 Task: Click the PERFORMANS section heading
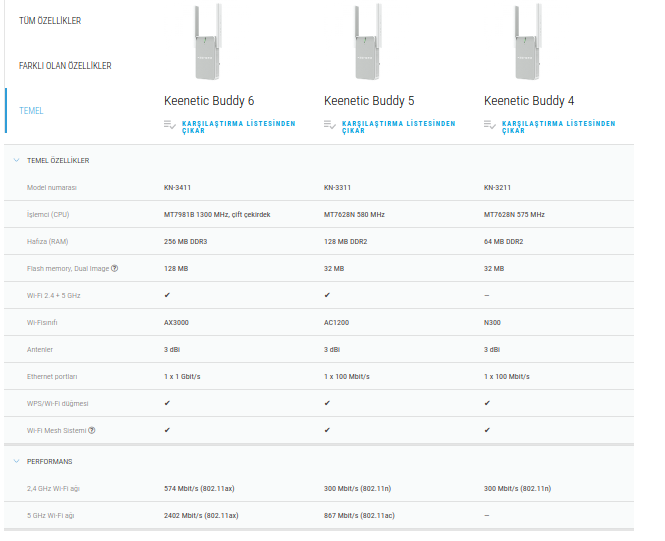click(50, 461)
